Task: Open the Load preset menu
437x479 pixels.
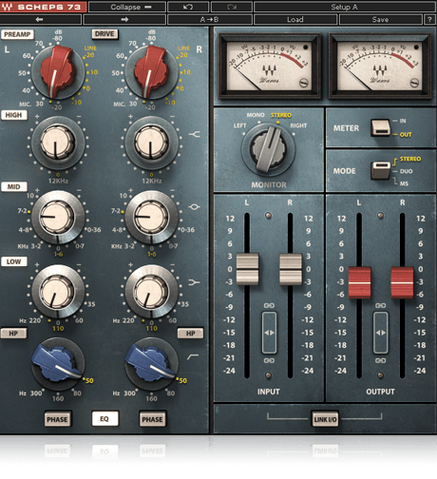Action: 295,20
